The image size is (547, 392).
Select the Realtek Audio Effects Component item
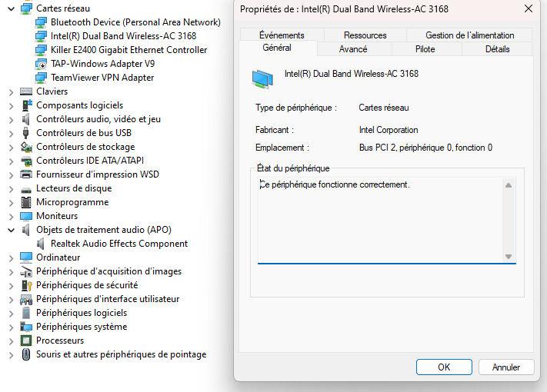[x=118, y=244]
